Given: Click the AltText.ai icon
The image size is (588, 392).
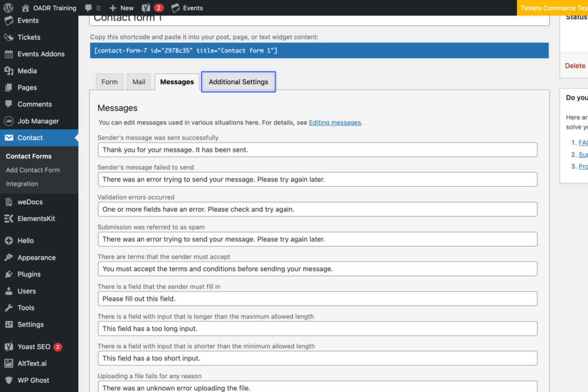Looking at the screenshot, I should tap(9, 363).
